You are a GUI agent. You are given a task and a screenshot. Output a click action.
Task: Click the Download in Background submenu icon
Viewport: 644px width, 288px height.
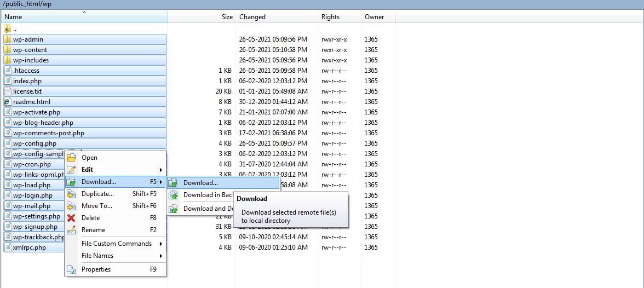pos(174,195)
